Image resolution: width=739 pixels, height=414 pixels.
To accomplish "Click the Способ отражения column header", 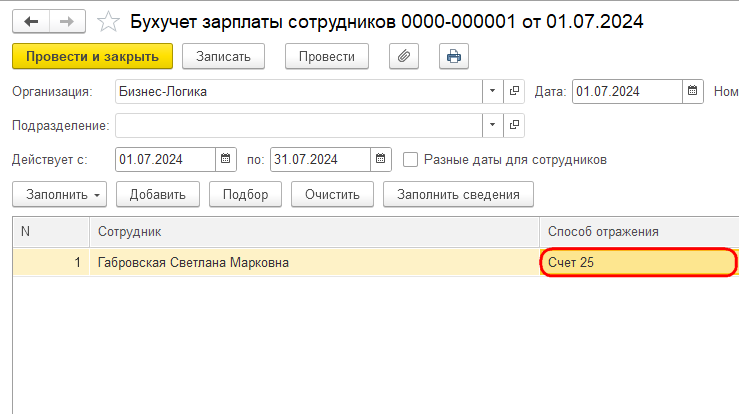I will pyautogui.click(x=639, y=232).
